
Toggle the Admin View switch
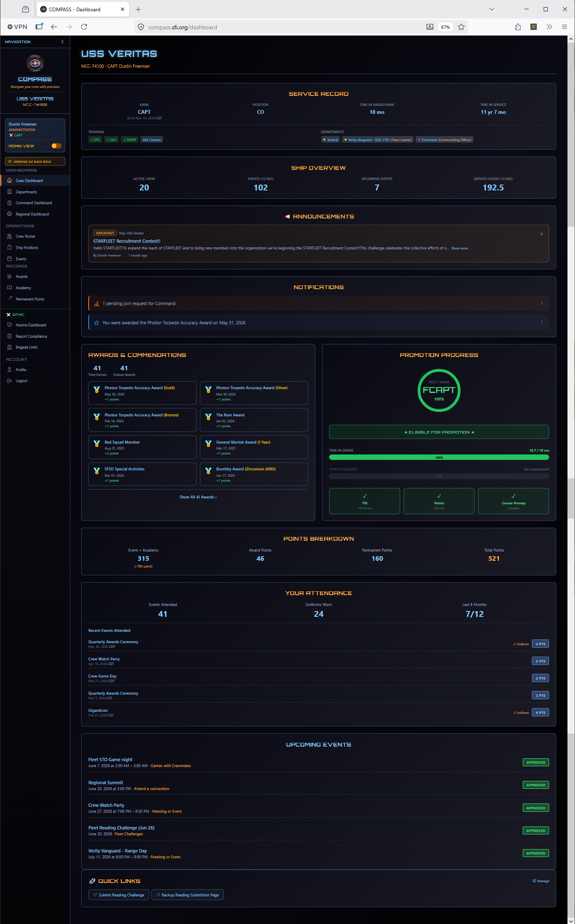(56, 146)
